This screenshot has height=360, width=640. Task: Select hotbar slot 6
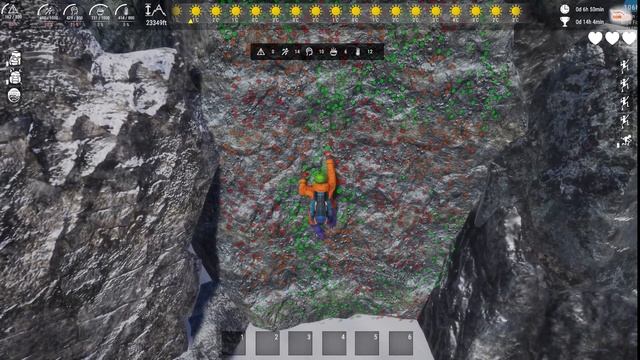[400, 343]
